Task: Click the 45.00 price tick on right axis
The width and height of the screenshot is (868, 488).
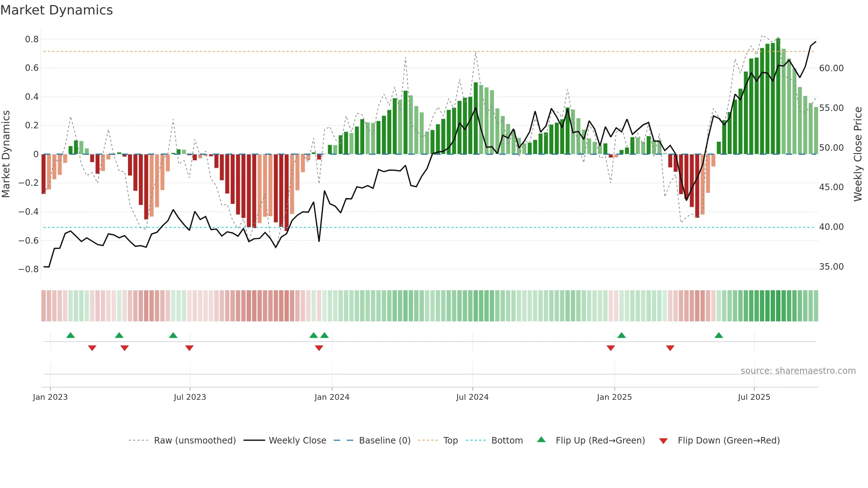Action: (831, 187)
